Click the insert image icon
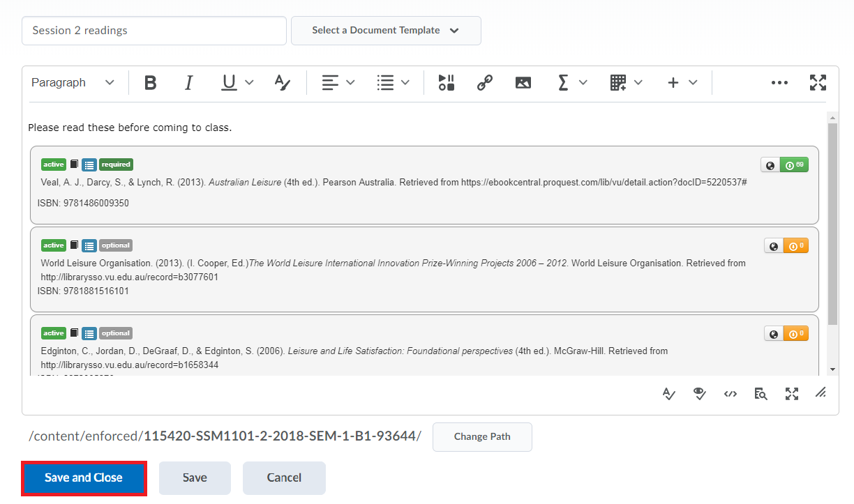 click(x=523, y=83)
